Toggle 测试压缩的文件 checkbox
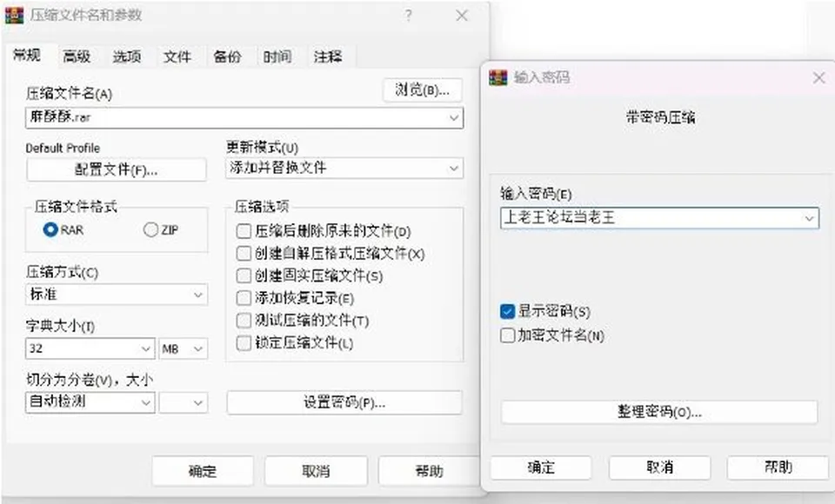Viewport: 835px width, 504px height. tap(244, 321)
